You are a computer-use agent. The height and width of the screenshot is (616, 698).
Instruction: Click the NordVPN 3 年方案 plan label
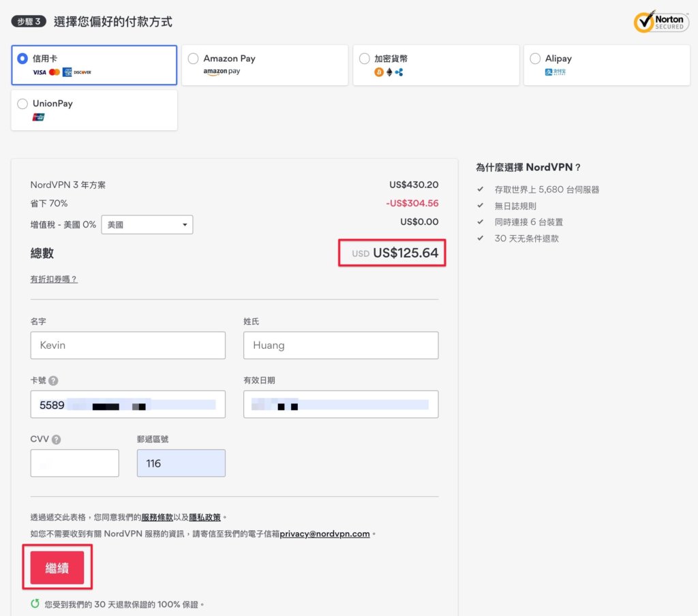(68, 185)
